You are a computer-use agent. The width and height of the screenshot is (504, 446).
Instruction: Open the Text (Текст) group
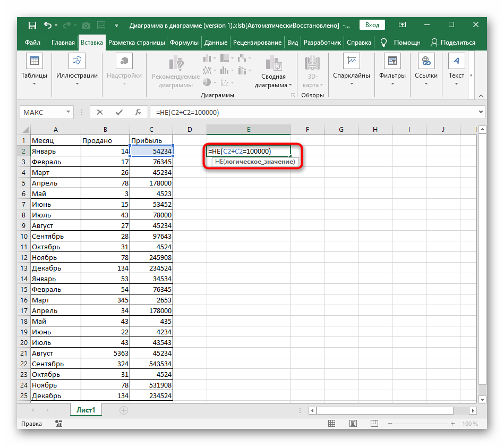click(x=456, y=70)
